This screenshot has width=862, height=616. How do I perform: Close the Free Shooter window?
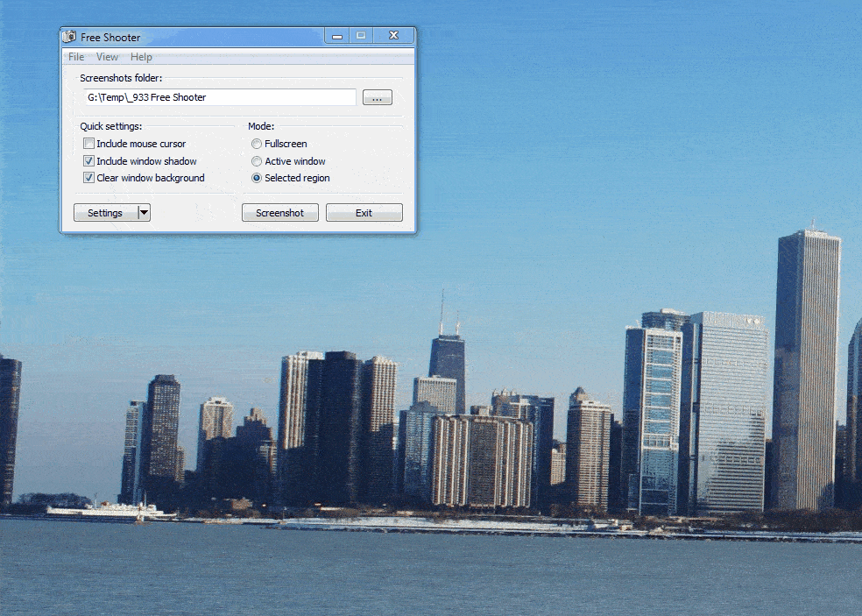(393, 36)
